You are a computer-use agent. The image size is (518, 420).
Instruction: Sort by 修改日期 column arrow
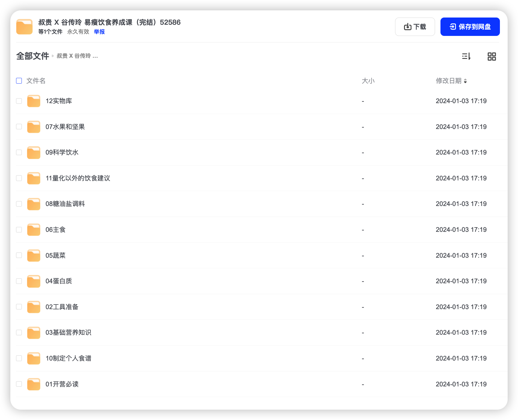click(465, 81)
